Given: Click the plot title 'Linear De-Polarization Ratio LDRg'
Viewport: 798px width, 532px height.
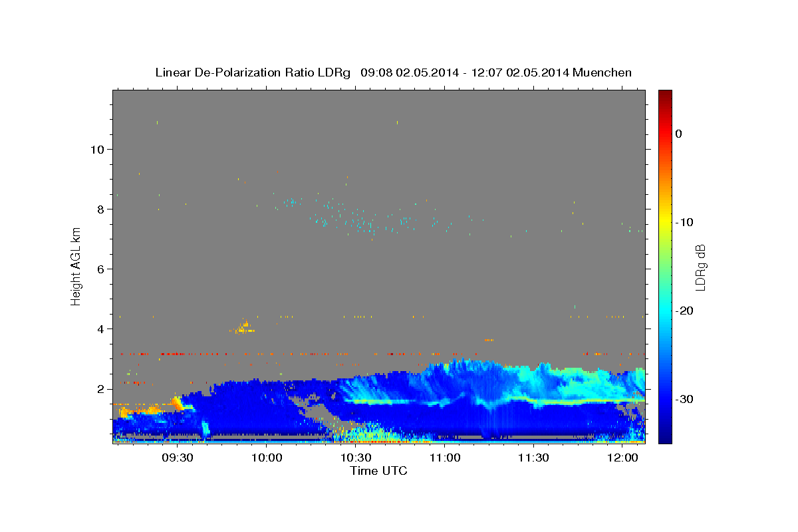Looking at the screenshot, I should point(253,72).
